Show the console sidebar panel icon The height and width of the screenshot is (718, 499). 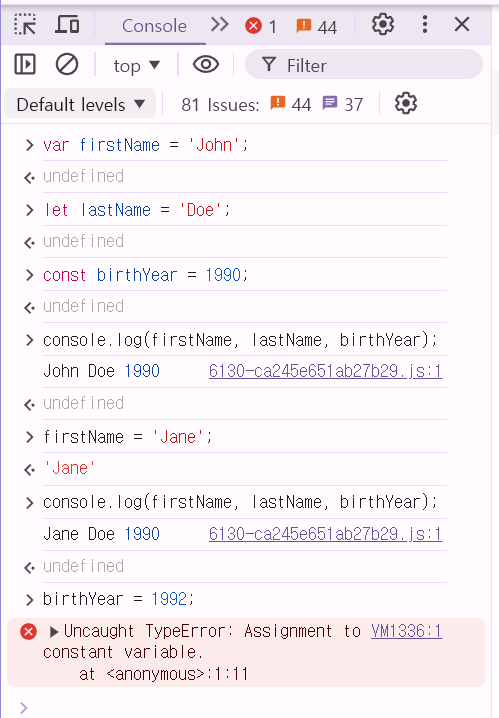tap(25, 64)
